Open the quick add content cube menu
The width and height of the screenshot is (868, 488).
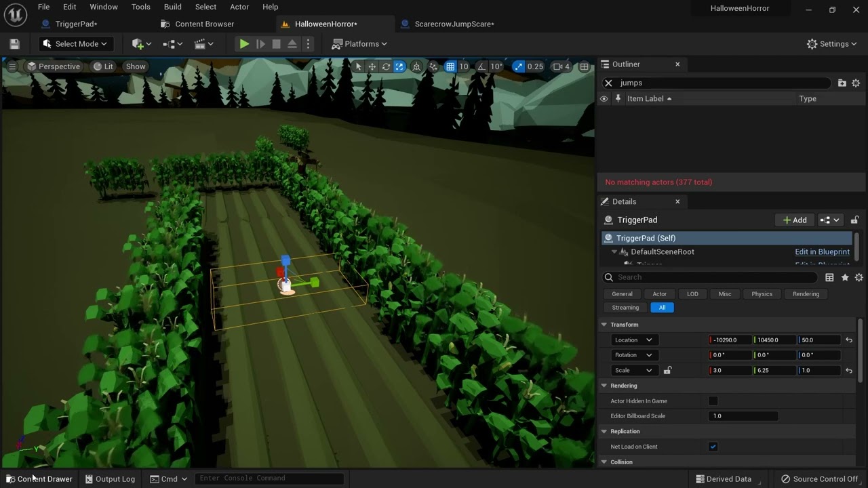(x=141, y=44)
